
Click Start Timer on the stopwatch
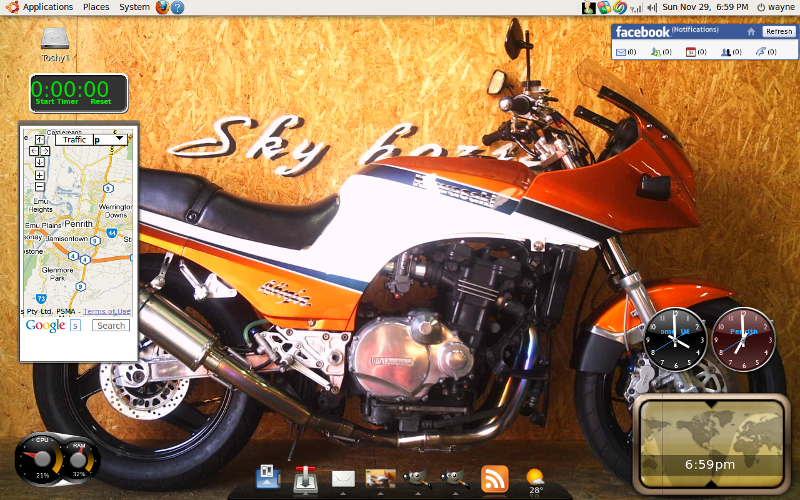56,102
